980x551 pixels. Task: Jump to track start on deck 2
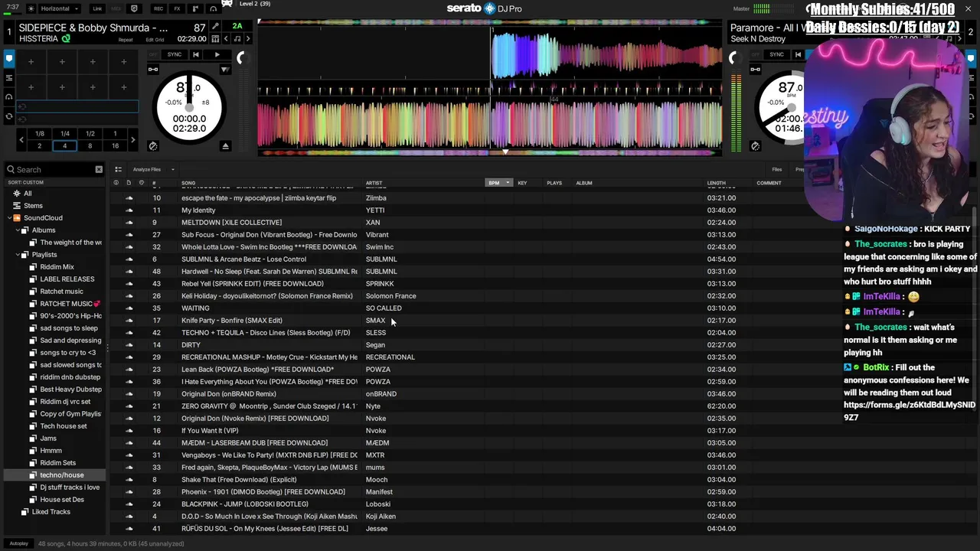click(x=798, y=55)
